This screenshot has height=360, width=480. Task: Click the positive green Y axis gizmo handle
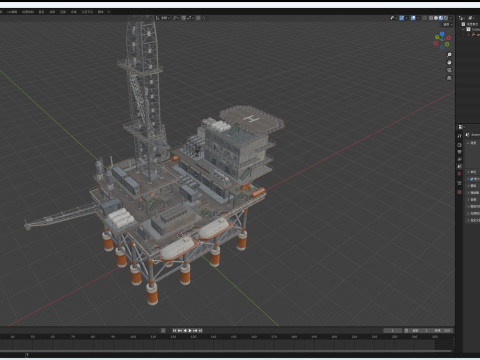tap(437, 37)
